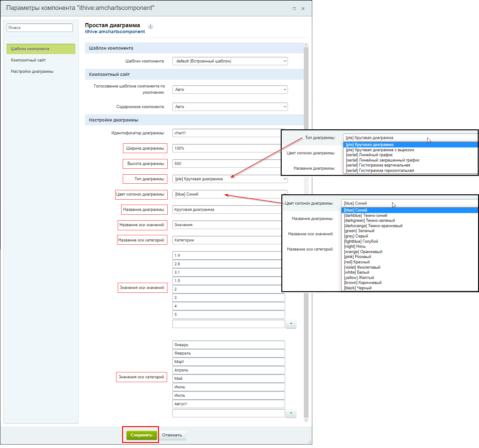Open the Шаблон компонента dropdown
479x448 pixels.
coord(230,61)
